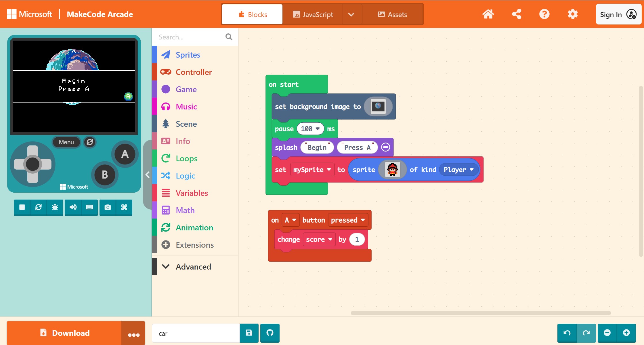Expand the Advanced toolbox categories

tap(193, 267)
